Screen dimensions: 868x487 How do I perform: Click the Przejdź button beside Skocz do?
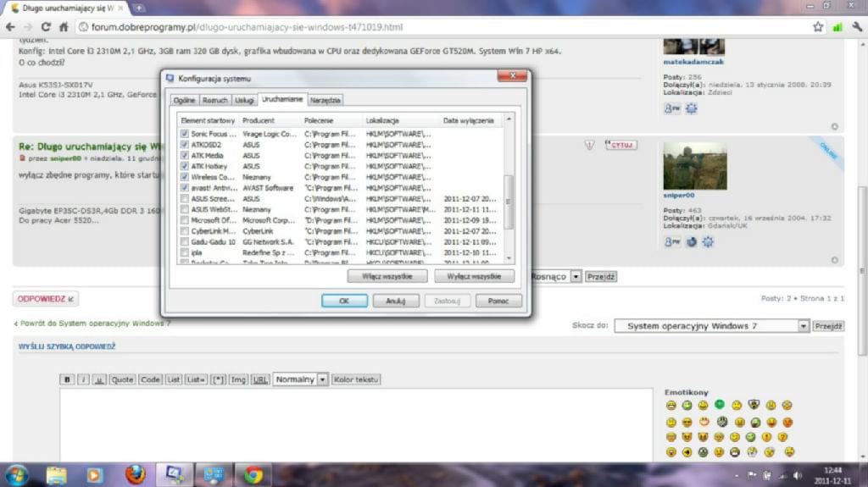coord(828,326)
